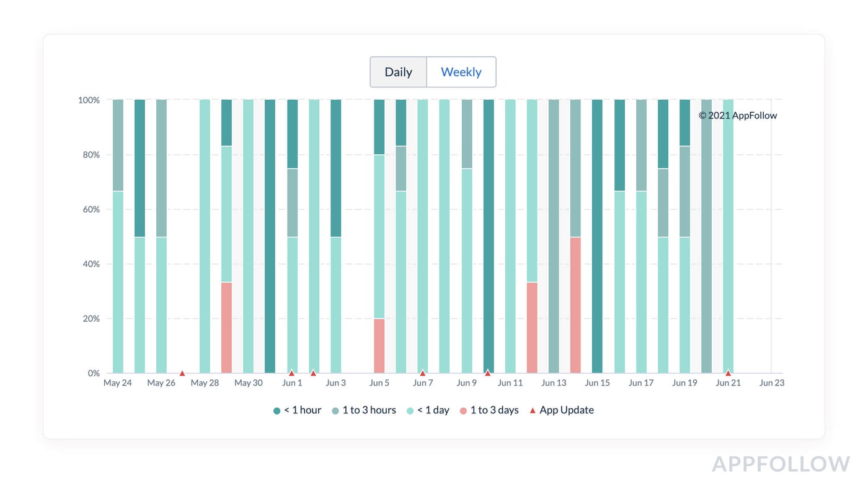Click the App Update triangle at Jun 7
This screenshot has width=868, height=489.
tap(422, 373)
